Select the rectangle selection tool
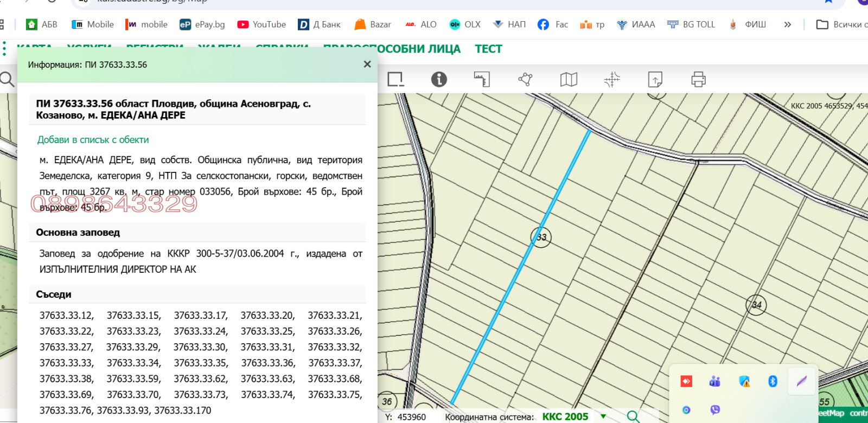The width and height of the screenshot is (868, 423). pos(395,80)
